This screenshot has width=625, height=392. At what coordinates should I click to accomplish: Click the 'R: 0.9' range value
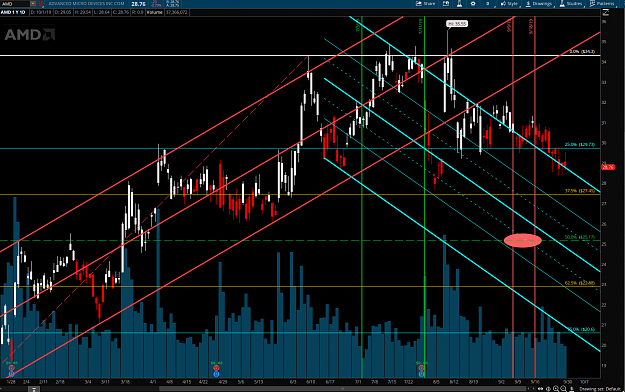tap(138, 12)
